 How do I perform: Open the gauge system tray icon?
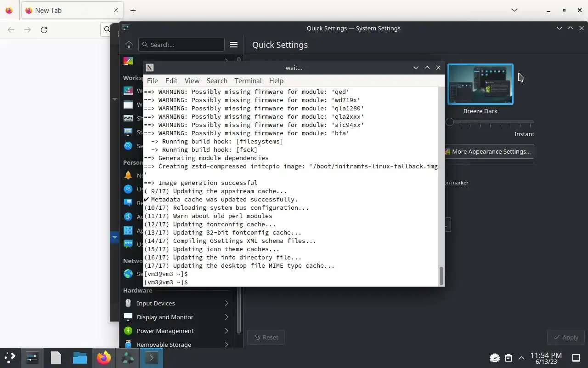coord(495,358)
